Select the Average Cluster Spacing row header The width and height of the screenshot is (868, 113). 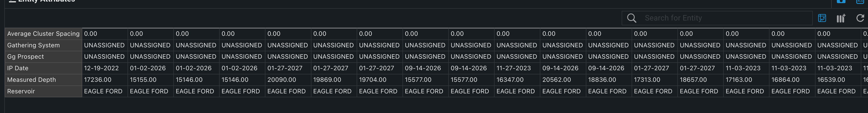click(x=43, y=34)
